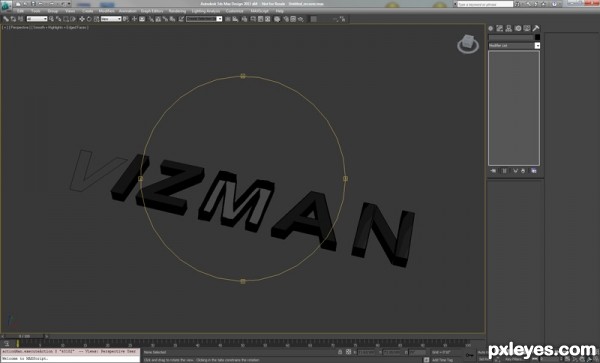Open the Material Editor
The image size is (600, 363).
[277, 19]
